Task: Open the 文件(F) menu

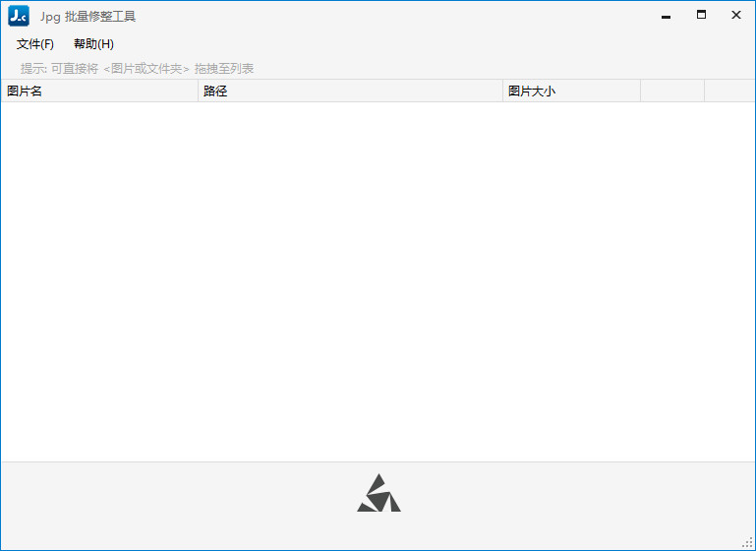Action: click(34, 44)
